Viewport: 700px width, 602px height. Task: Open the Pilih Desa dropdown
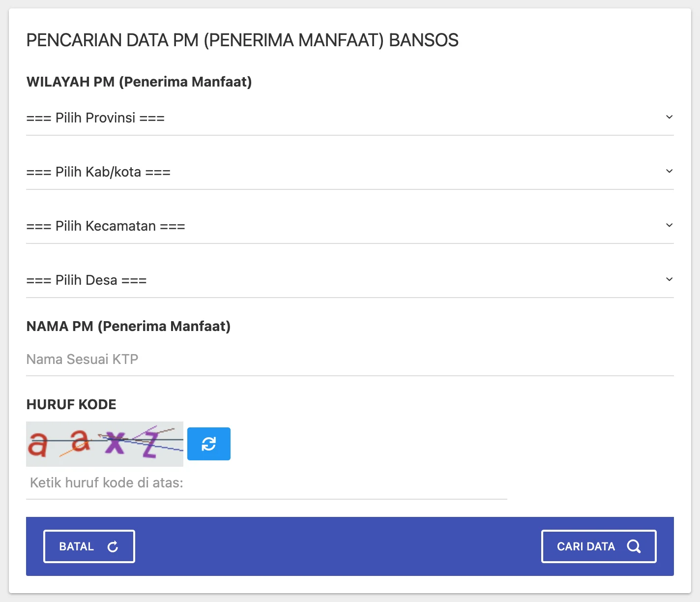(x=350, y=279)
